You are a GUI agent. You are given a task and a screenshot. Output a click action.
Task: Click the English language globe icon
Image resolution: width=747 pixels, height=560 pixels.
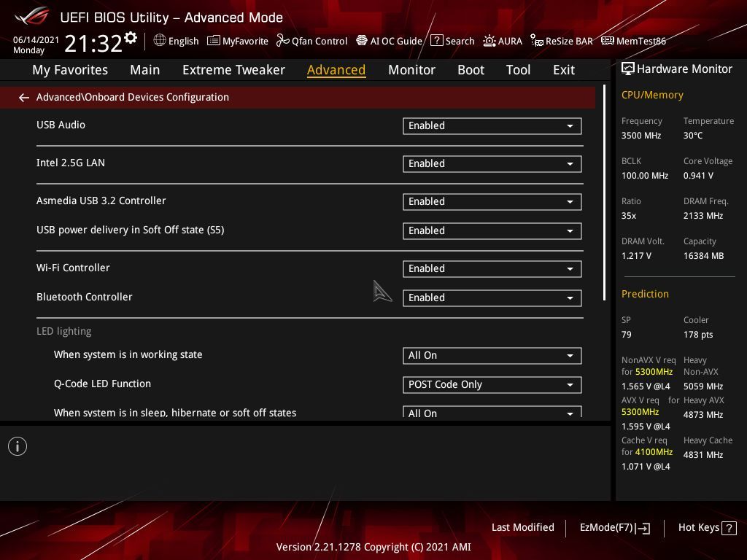[x=160, y=41]
